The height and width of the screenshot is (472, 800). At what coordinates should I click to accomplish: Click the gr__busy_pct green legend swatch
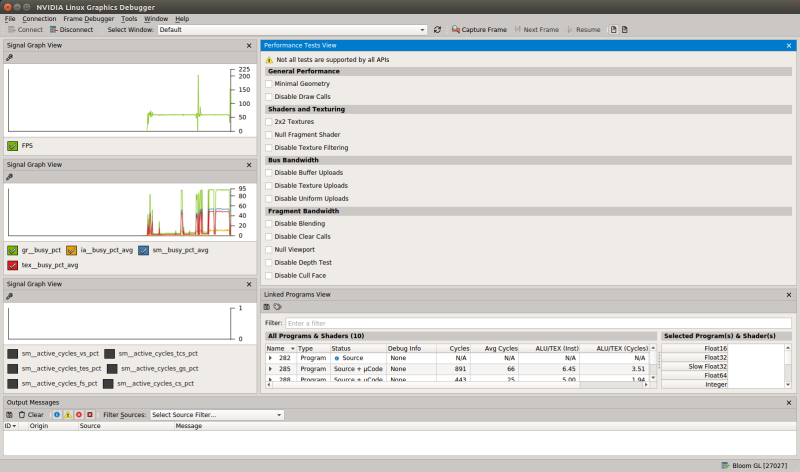[x=12, y=250]
